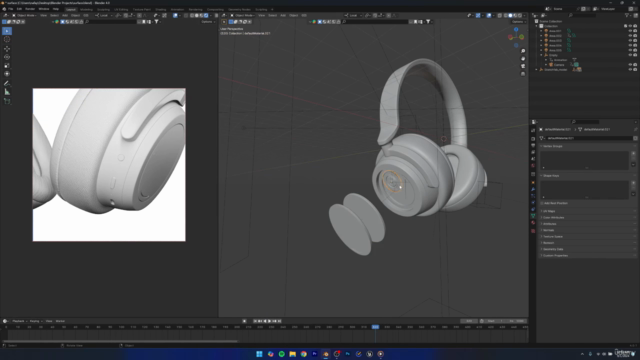Screen dimensions: 640x360
Task: Switch perspective/orthographic grid icon in right viewport
Action: pos(523,74)
